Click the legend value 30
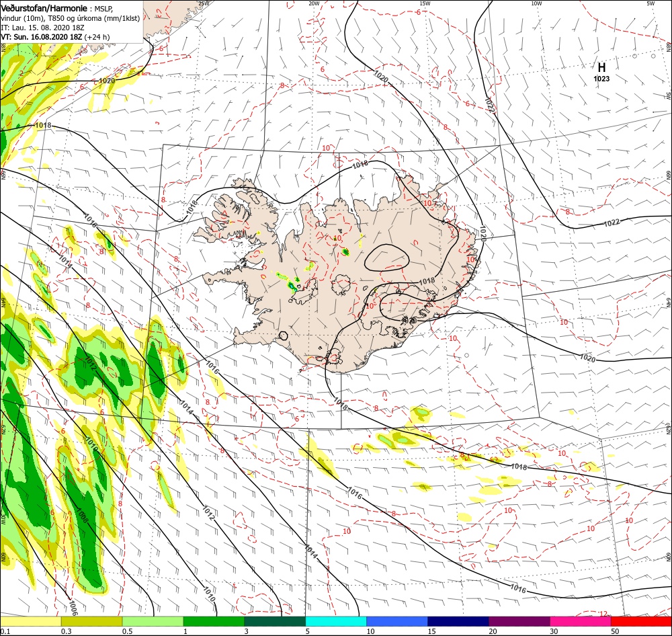Screen dimensions: 672x636 [554, 631]
